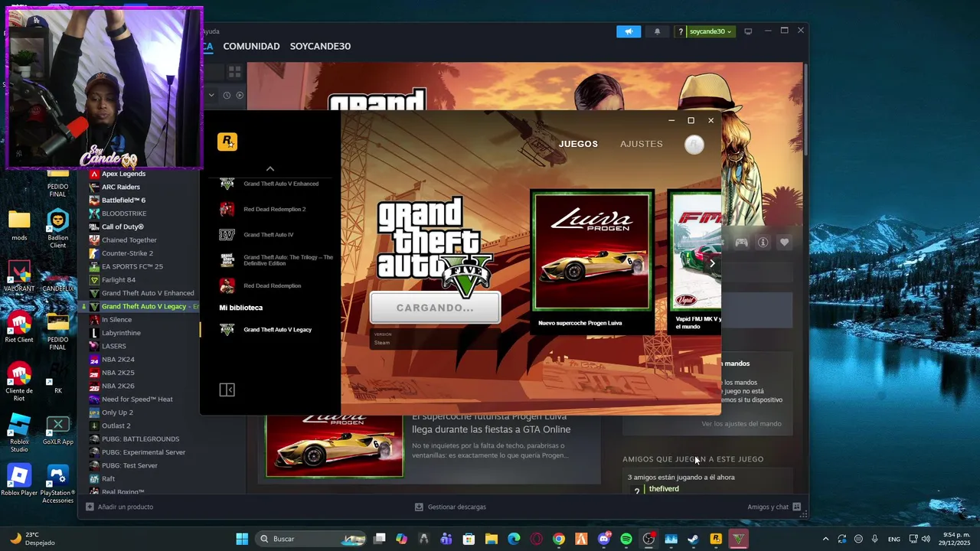Expand the soycande30 account dropdown
Image resolution: width=980 pixels, height=551 pixels.
tap(711, 31)
